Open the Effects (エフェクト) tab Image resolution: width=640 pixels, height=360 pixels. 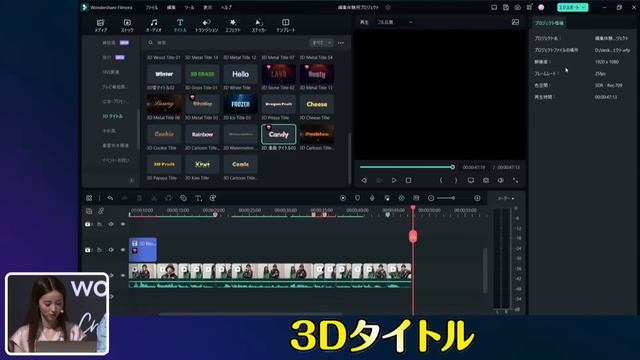[x=233, y=25]
